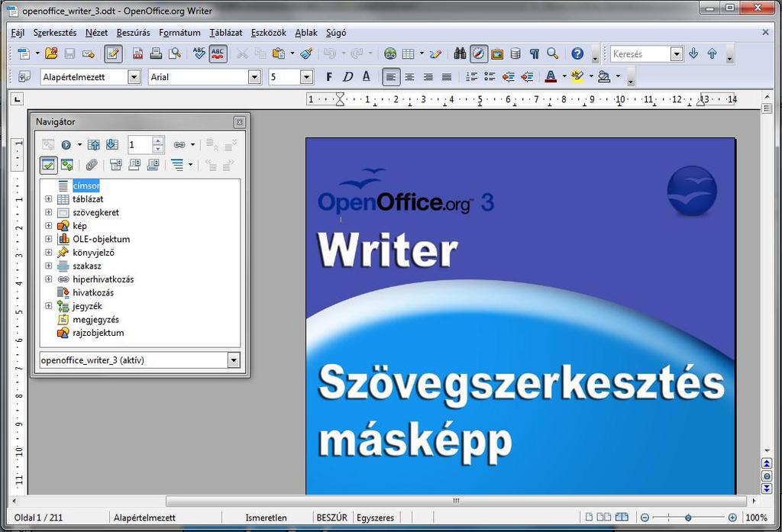The height and width of the screenshot is (532, 782).
Task: Show Draw Functions pencil icon
Action: coord(435,53)
